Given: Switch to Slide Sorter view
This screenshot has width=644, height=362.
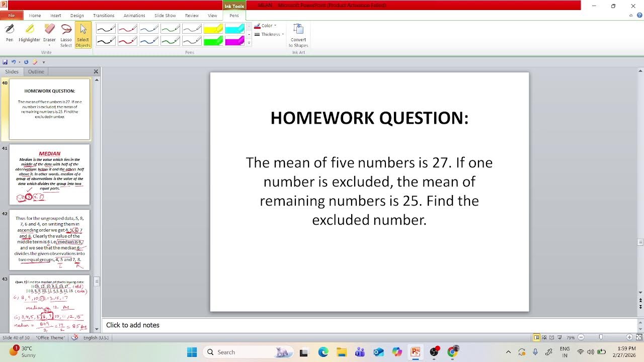Looking at the screenshot, I should coord(544,337).
